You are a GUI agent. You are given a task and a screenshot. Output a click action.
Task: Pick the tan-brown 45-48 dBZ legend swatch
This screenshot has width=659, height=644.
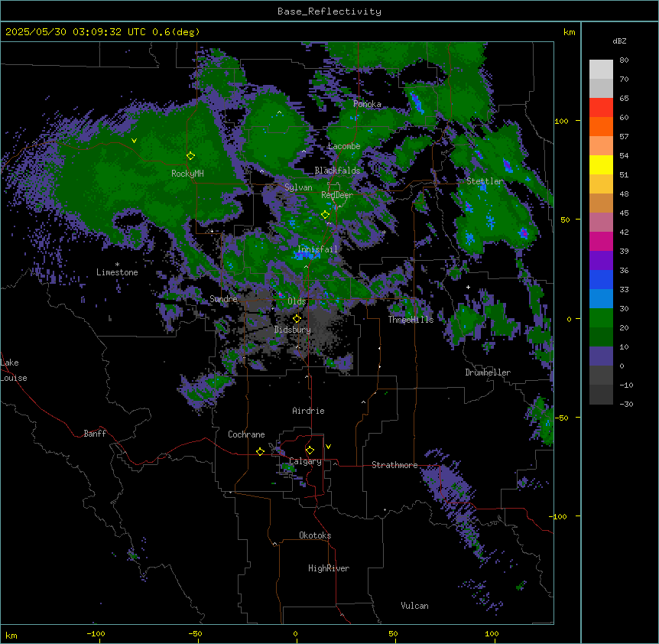(x=601, y=203)
